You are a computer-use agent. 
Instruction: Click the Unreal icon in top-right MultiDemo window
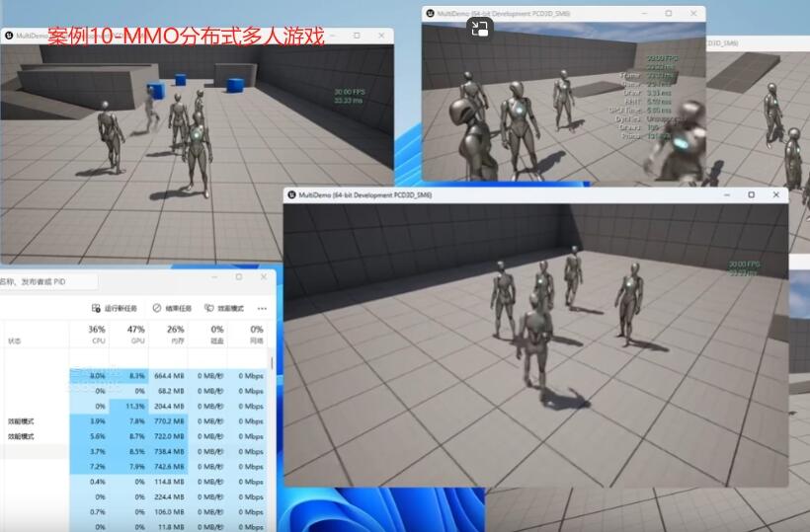[430, 14]
